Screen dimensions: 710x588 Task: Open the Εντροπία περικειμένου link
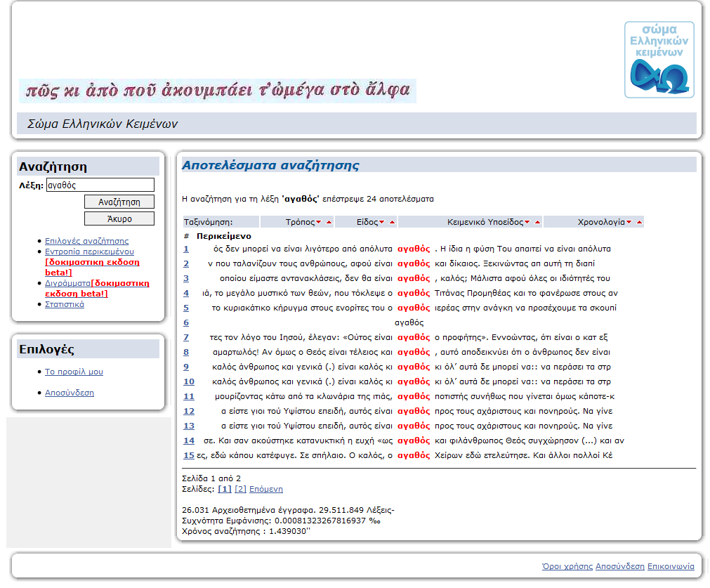[89, 251]
